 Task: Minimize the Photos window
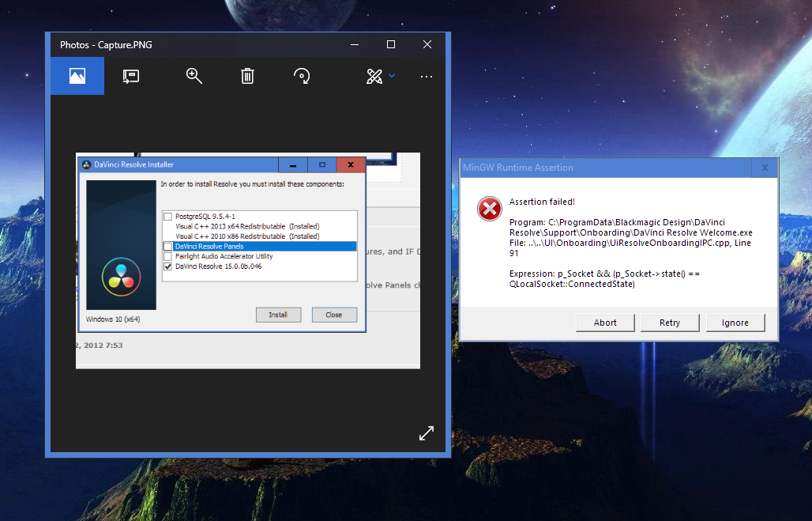coord(355,44)
